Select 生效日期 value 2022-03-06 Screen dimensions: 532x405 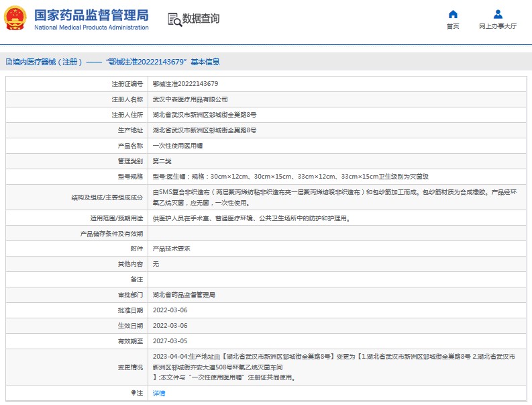(170, 326)
